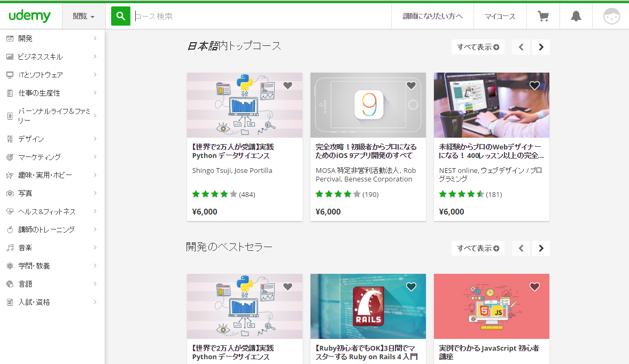Show all 開発のベストセラー courses
Screen dimensions: 629x364
tap(478, 248)
